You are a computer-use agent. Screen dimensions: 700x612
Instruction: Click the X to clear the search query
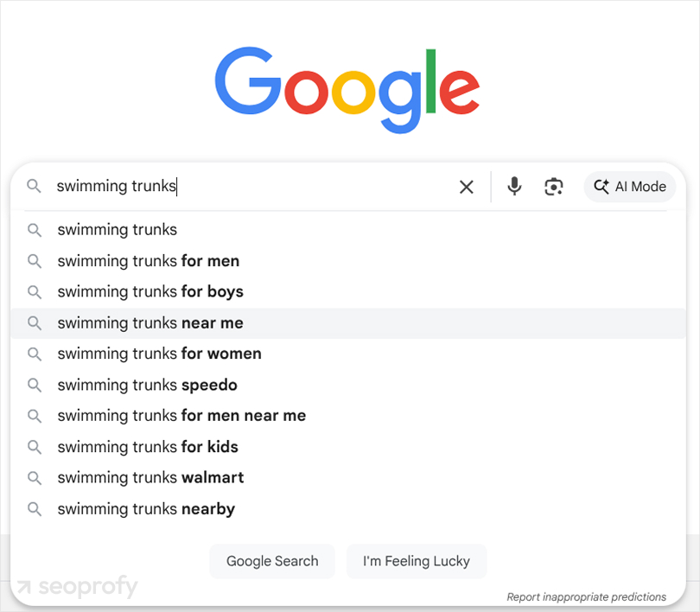pyautogui.click(x=466, y=187)
